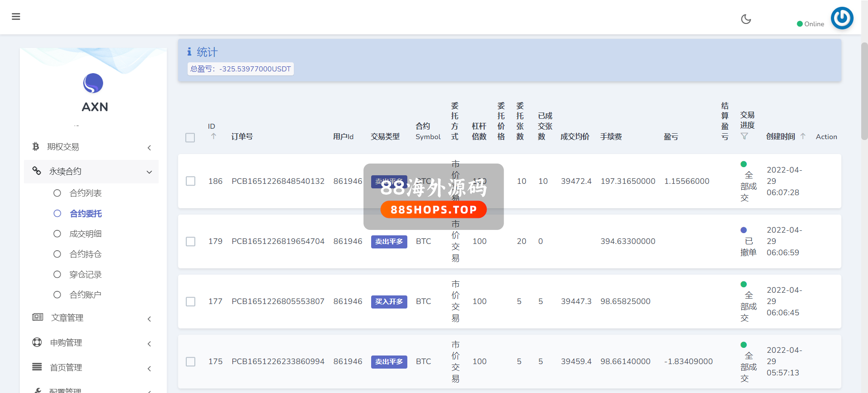
Task: Click the vertical page scrollbar
Action: point(864,90)
